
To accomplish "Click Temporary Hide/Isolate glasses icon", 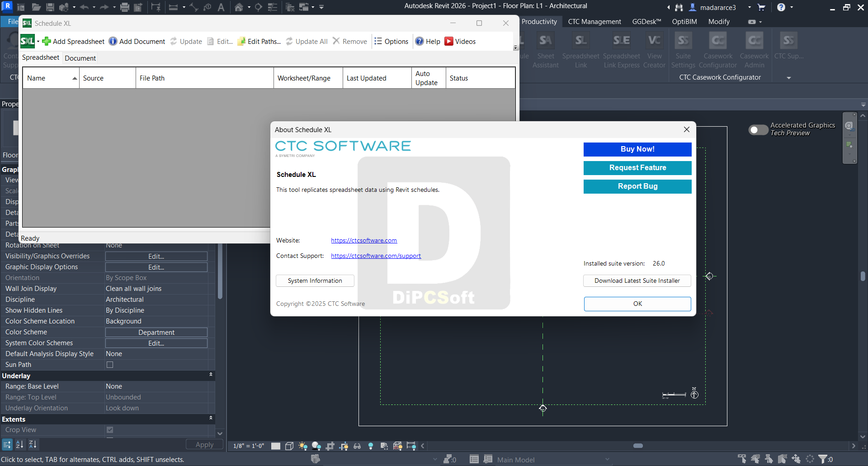I will 357,446.
